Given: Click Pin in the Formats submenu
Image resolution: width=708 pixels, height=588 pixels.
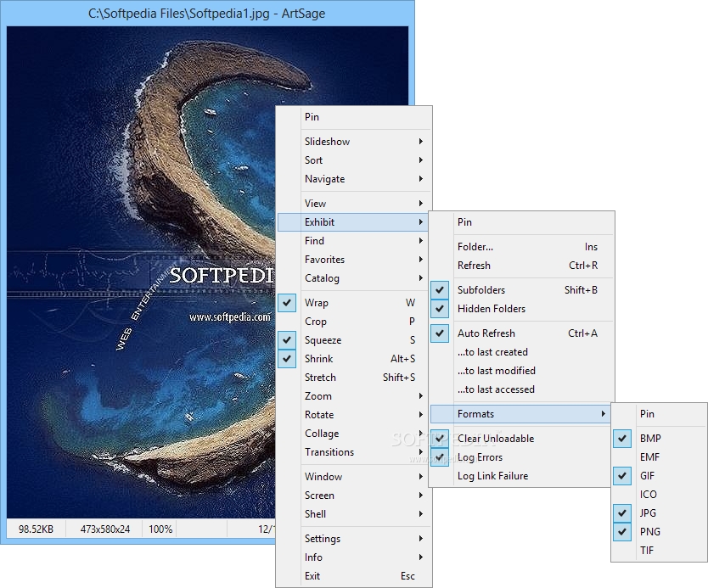Looking at the screenshot, I should pos(659,414).
